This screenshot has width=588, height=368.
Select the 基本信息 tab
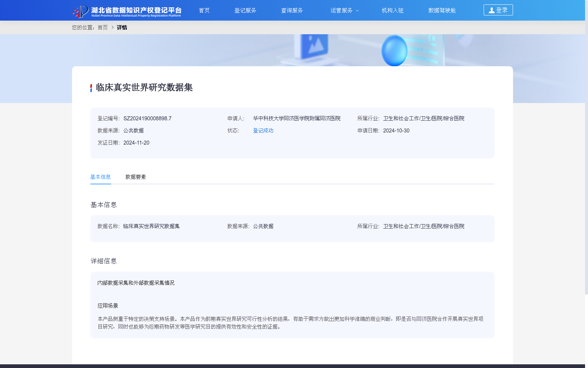(100, 177)
